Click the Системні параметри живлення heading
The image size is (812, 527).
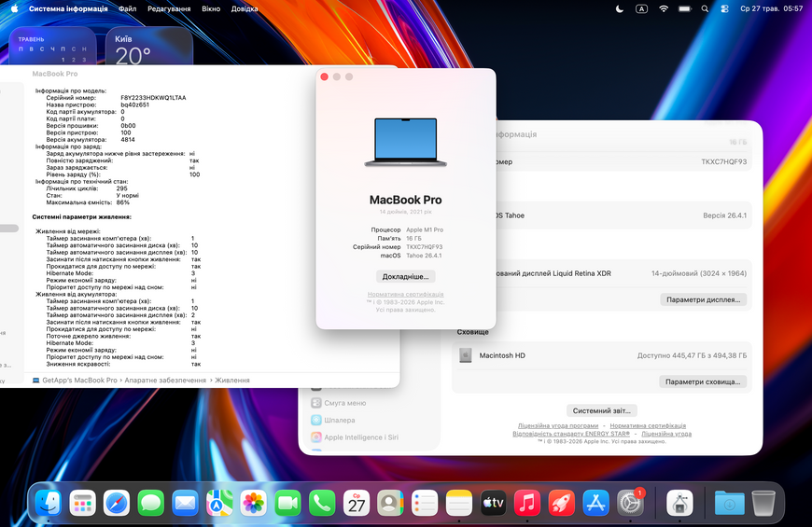[82, 217]
